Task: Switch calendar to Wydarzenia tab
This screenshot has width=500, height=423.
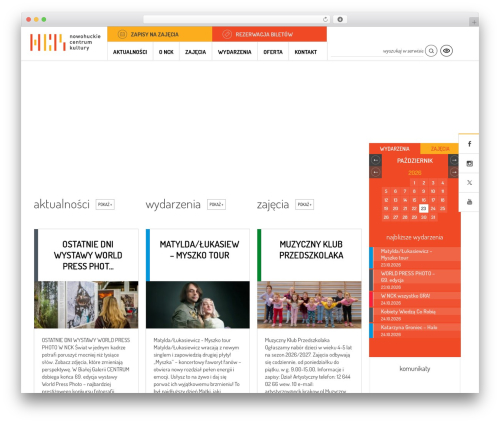Action: 395,149
